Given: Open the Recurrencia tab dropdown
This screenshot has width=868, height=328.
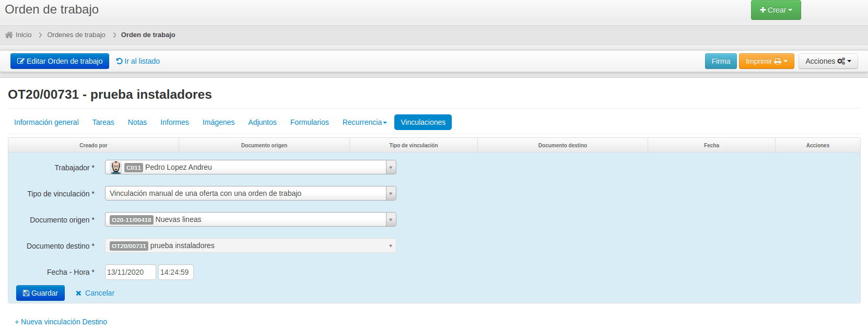Looking at the screenshot, I should tap(365, 122).
